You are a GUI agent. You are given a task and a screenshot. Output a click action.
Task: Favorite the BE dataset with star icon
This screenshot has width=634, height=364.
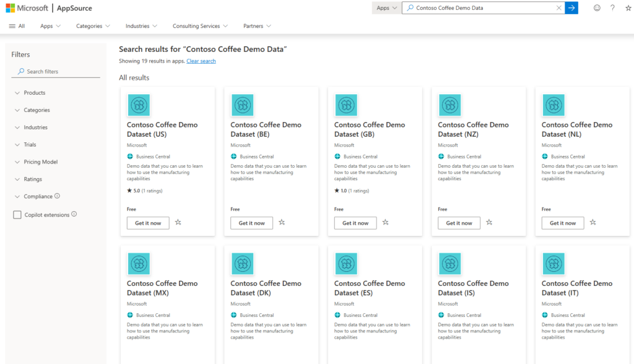tap(282, 222)
